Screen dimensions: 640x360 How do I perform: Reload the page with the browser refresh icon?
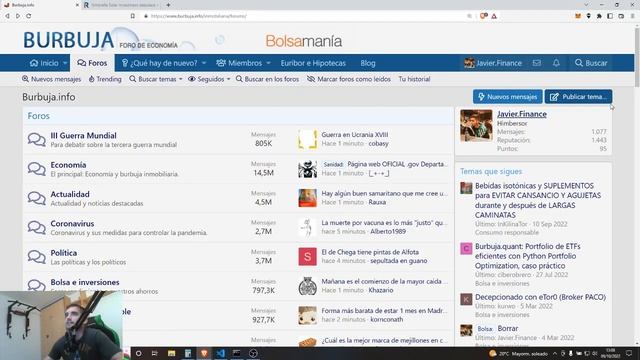[x=29, y=16]
